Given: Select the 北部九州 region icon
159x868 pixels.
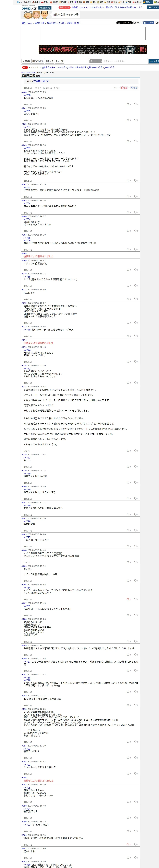Looking at the screenshot, I should [x=137, y=2].
